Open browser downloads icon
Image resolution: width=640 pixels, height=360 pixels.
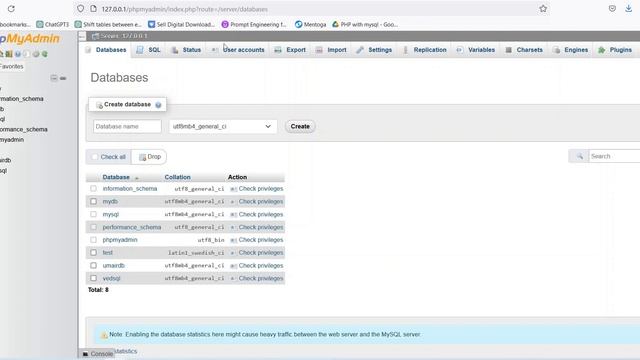(629, 9)
